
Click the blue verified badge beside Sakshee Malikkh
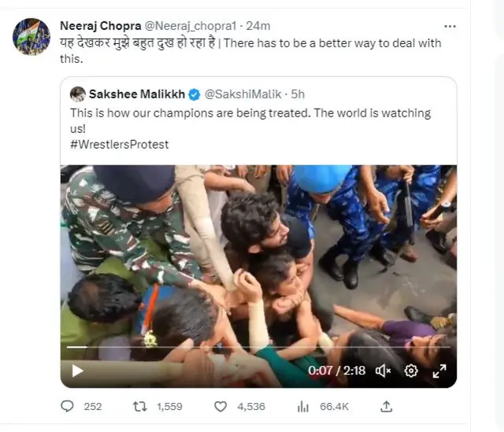[x=195, y=94]
